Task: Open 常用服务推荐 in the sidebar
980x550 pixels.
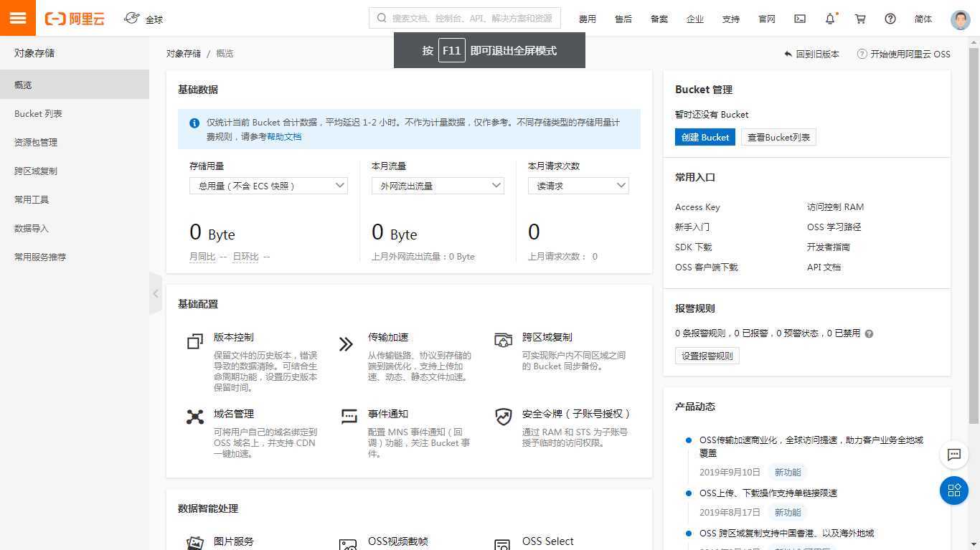Action: tap(75, 257)
